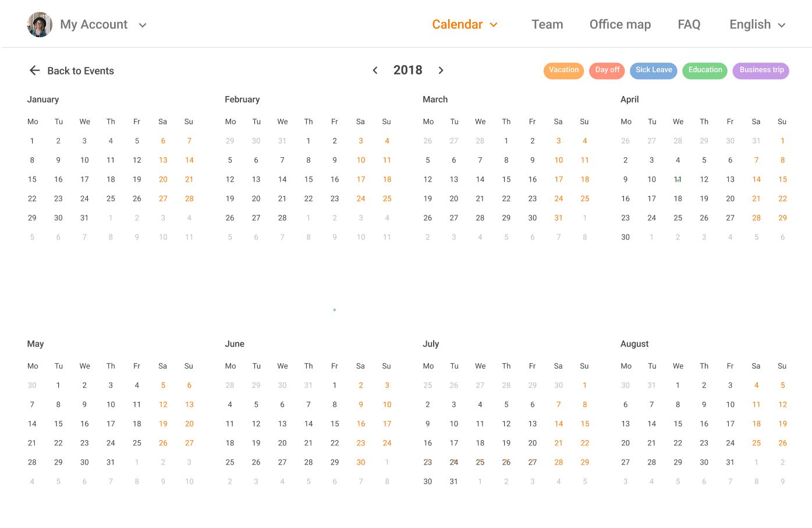Select April 11 with event dot

(678, 179)
